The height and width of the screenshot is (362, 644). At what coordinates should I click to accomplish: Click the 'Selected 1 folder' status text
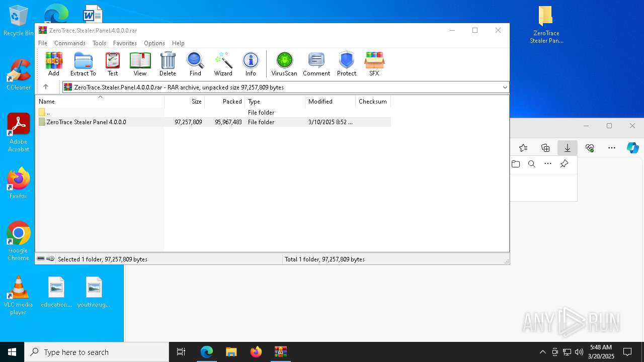103,259
